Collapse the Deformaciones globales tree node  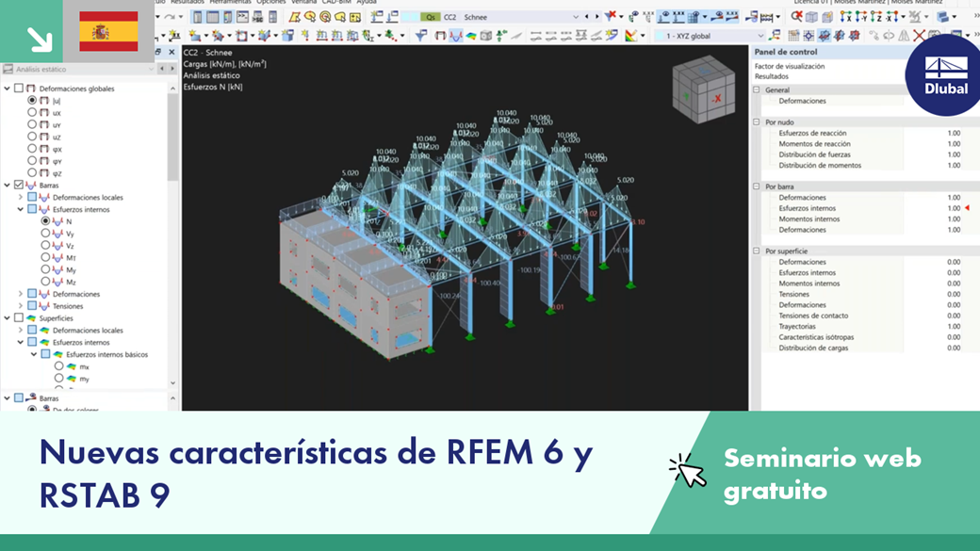click(7, 89)
